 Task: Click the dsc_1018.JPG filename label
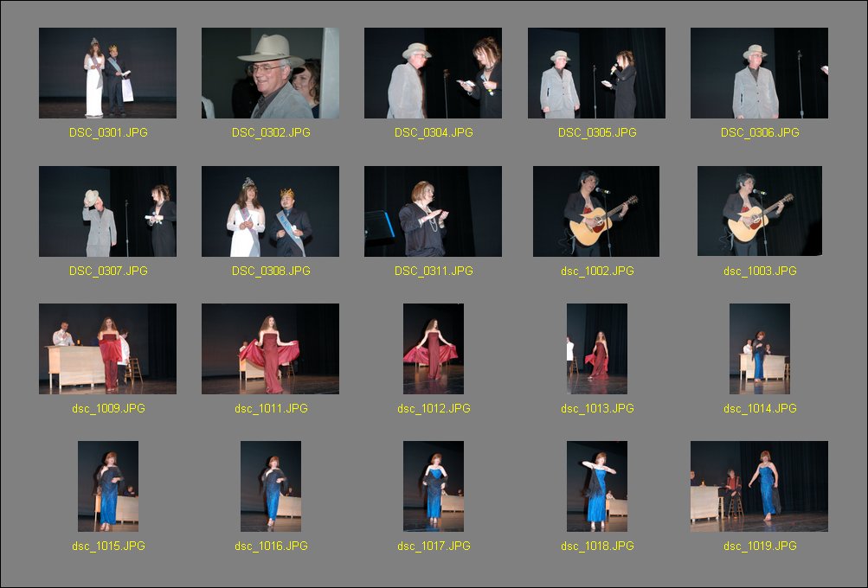[x=597, y=546]
